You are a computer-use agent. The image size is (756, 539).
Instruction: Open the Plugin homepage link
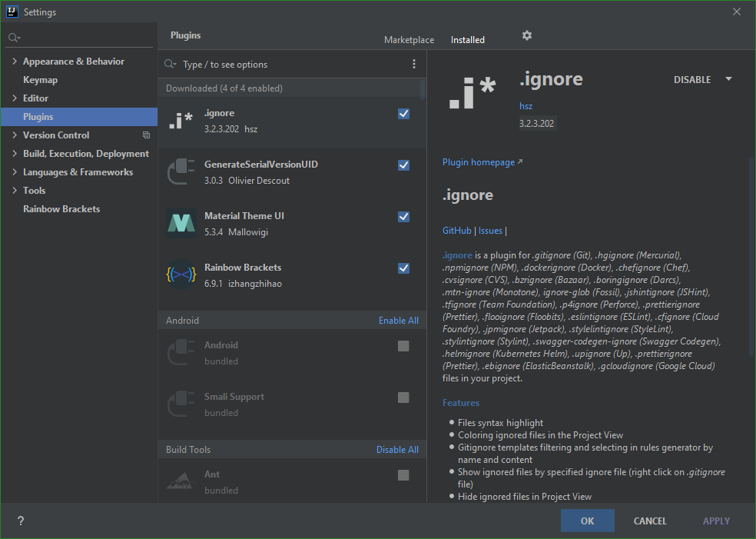coord(478,161)
